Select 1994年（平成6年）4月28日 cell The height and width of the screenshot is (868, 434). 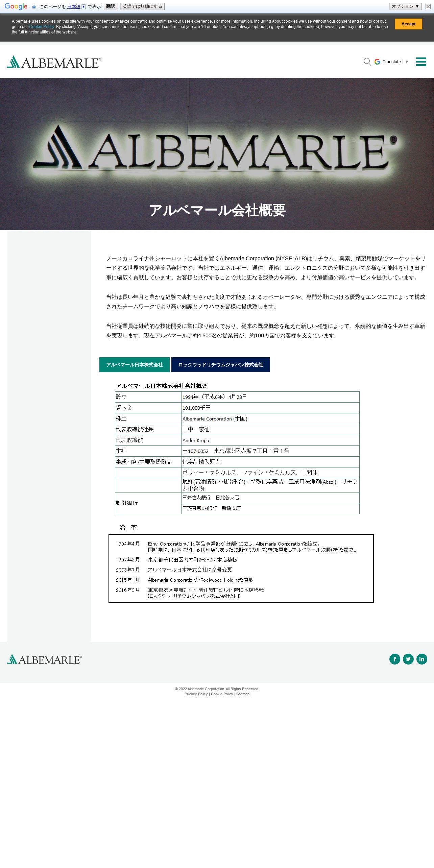pyautogui.click(x=270, y=397)
